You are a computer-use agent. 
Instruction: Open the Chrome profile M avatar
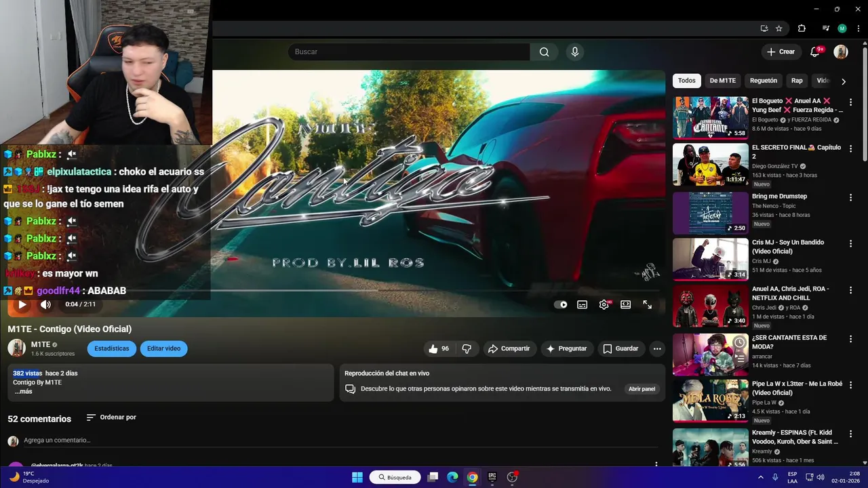842,28
